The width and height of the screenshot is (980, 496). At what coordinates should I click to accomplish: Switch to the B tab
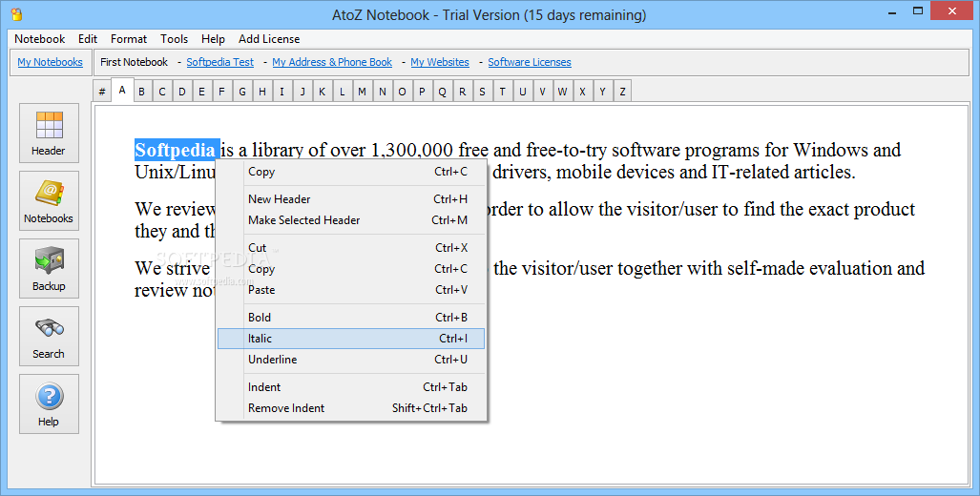(142, 92)
